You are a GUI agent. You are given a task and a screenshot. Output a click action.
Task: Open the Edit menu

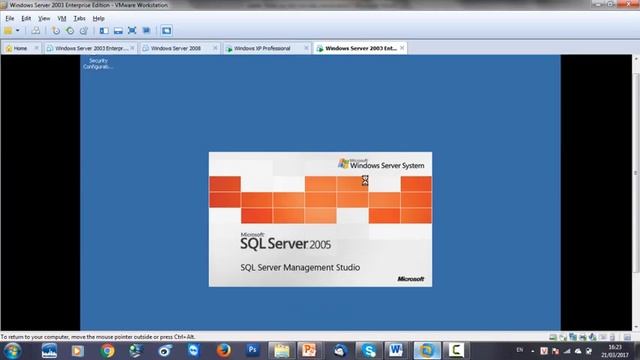point(26,18)
